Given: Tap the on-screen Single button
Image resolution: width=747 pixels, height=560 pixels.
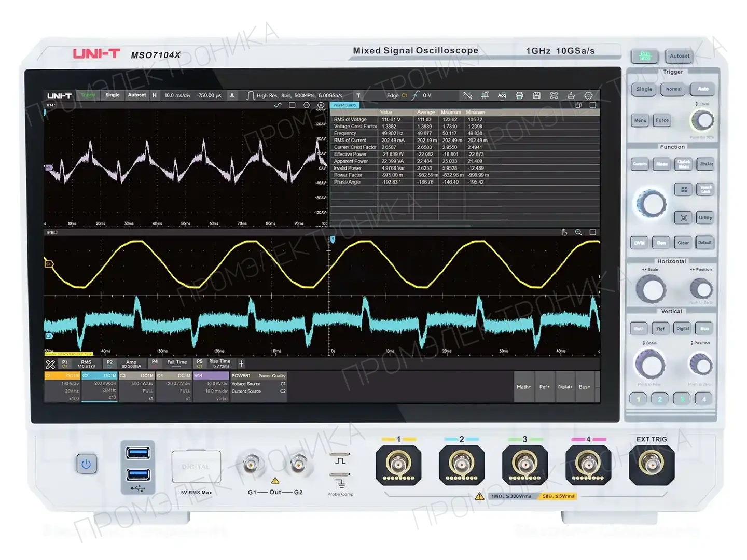Looking at the screenshot, I should coord(113,95).
